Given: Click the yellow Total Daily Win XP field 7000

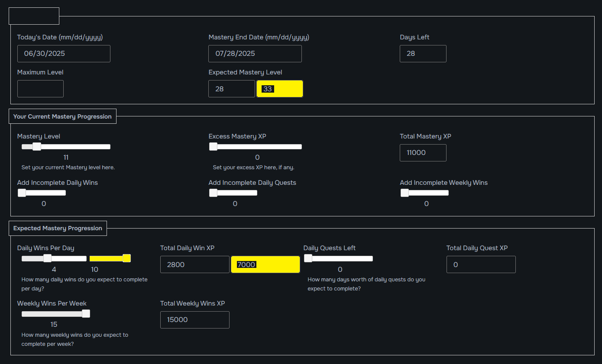Looking at the screenshot, I should [x=265, y=264].
